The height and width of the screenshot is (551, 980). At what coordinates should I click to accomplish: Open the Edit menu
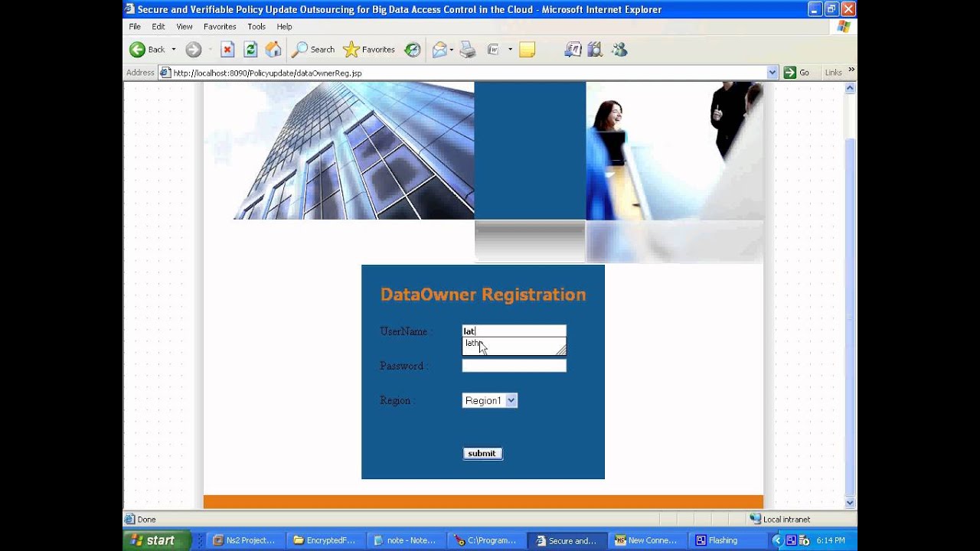coord(158,26)
